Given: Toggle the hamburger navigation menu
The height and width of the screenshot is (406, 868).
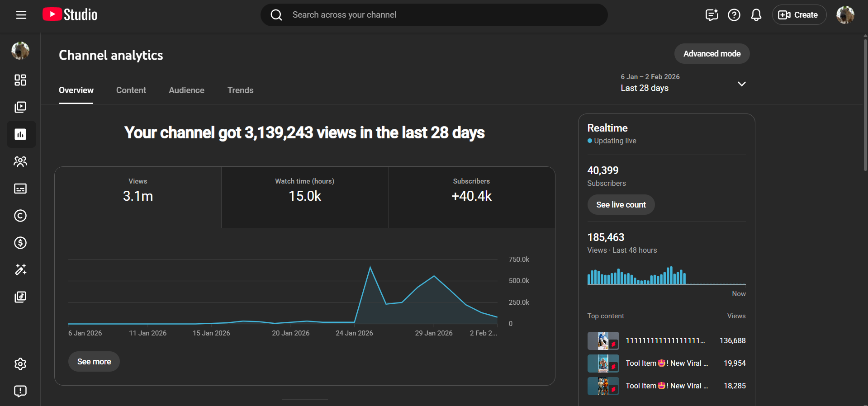Looking at the screenshot, I should 21,15.
